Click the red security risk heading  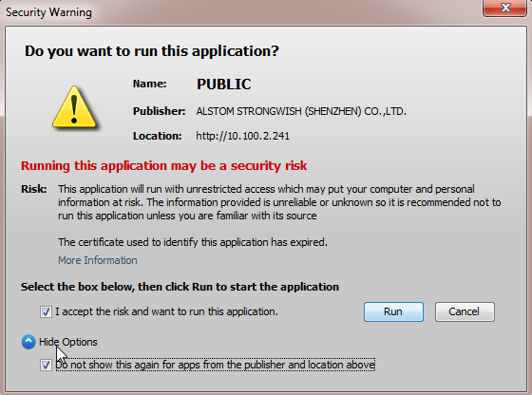coord(163,166)
